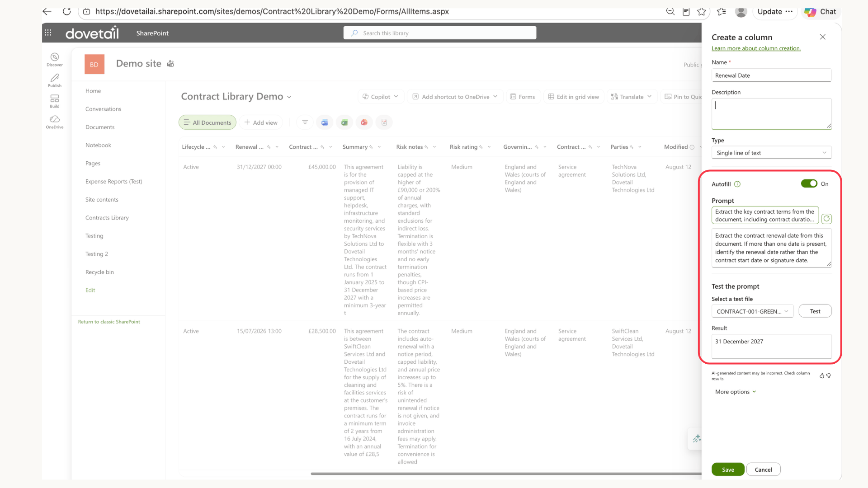This screenshot has height=488, width=868.
Task: Turn off the Autofill toggle
Action: pyautogui.click(x=809, y=183)
